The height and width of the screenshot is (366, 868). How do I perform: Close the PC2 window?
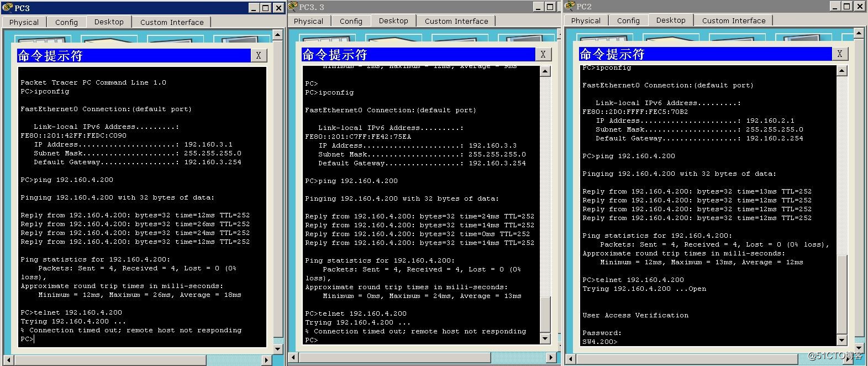860,6
